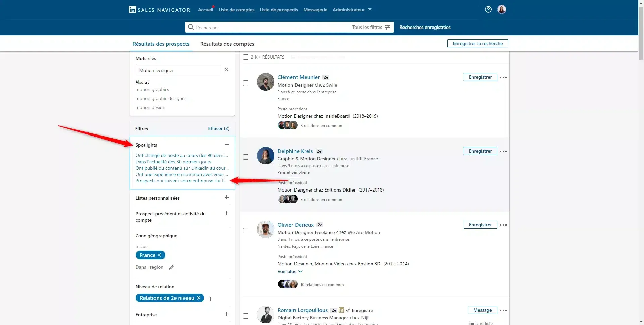Click the Mots-clés Motion Designer input field
The height and width of the screenshot is (325, 644).
point(178,70)
